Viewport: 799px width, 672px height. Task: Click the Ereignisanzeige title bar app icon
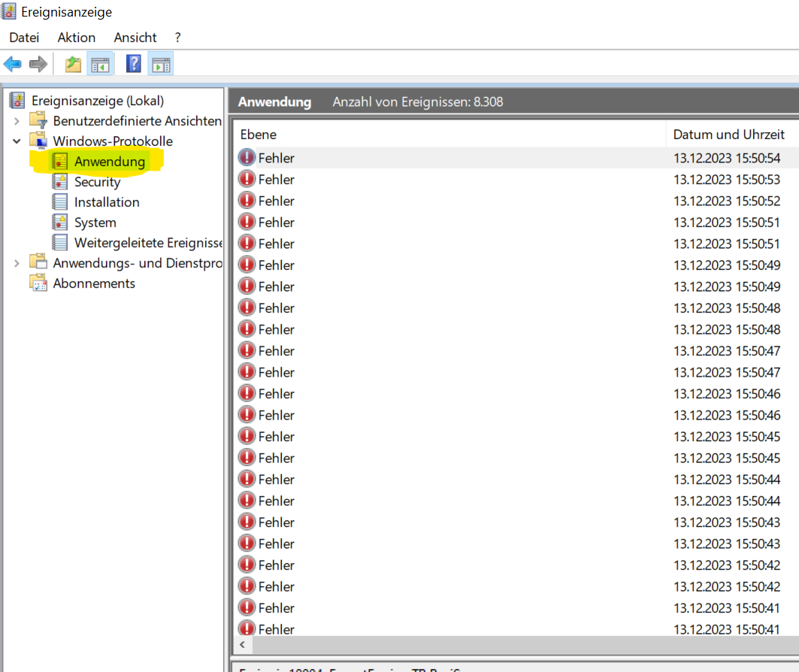point(9,11)
